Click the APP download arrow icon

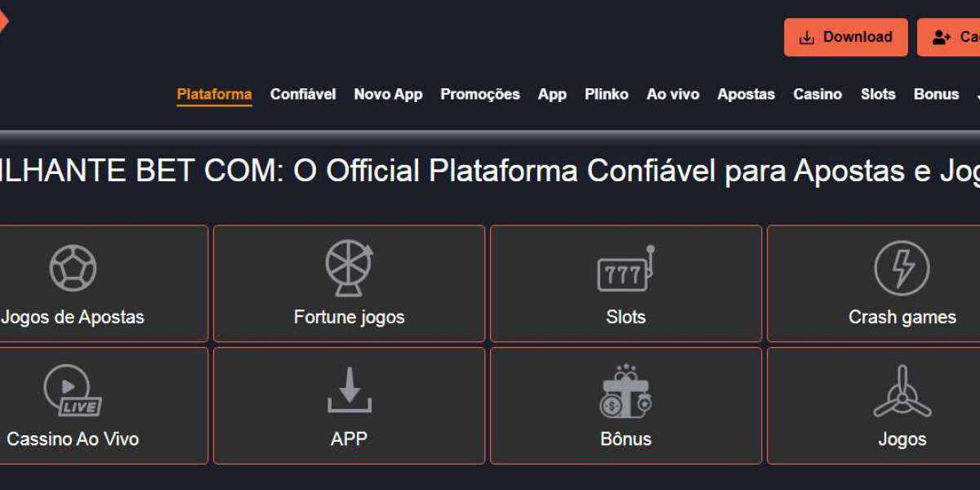[x=350, y=390]
